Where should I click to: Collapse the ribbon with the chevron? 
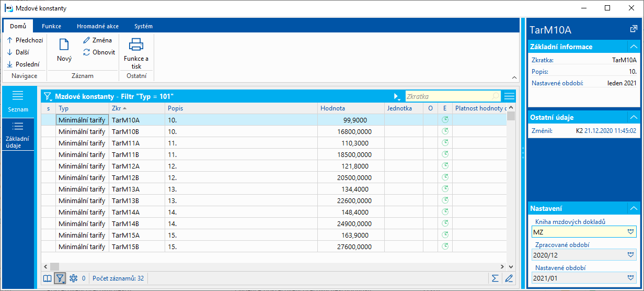point(514,77)
